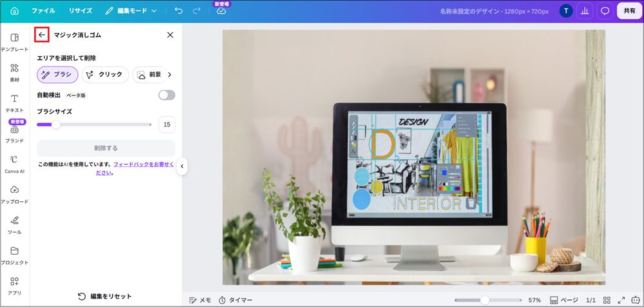Click the ブラシサイズ slider track

94,124
